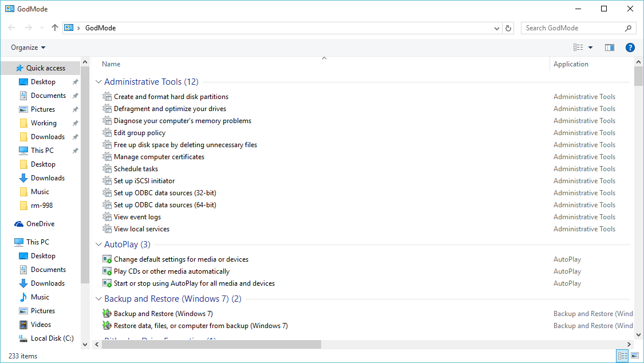Click the Refresh button in address bar
The image size is (644, 363).
[508, 28]
